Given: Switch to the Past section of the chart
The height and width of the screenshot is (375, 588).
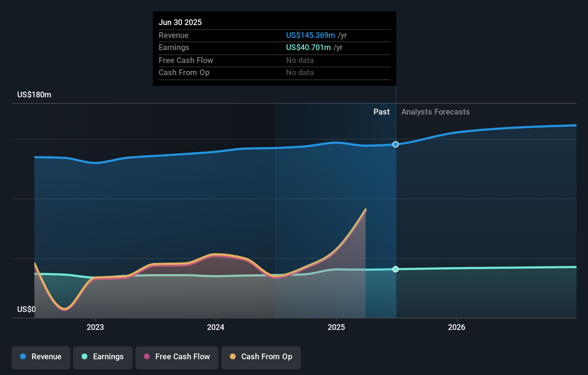Looking at the screenshot, I should coord(381,112).
